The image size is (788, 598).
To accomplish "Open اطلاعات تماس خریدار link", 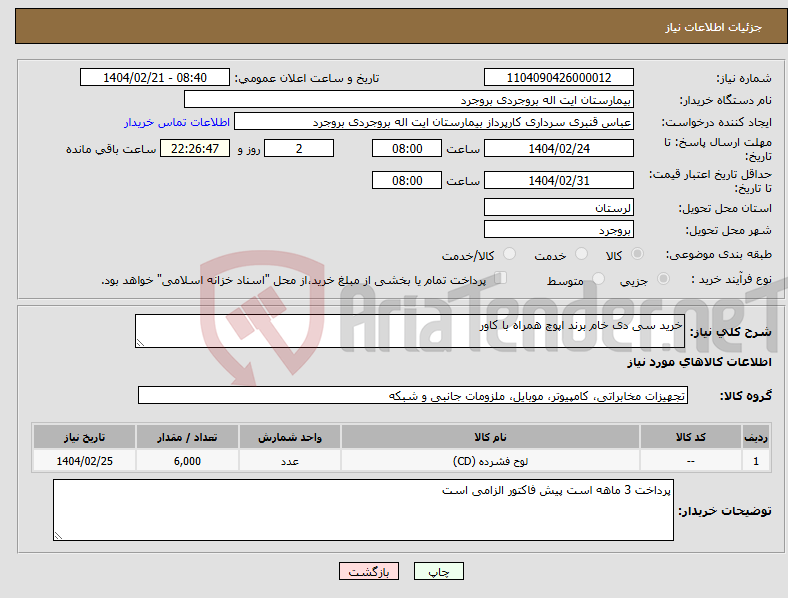I will point(177,122).
